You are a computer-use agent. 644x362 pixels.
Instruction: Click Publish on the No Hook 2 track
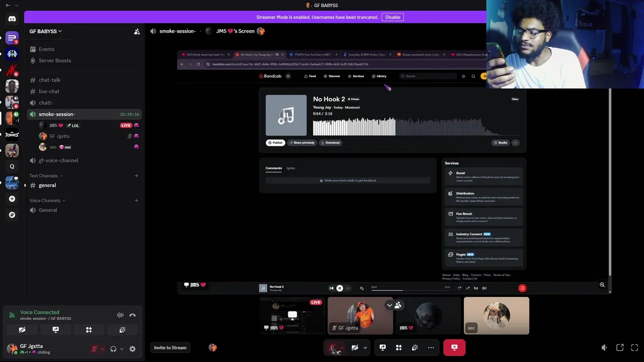[275, 143]
